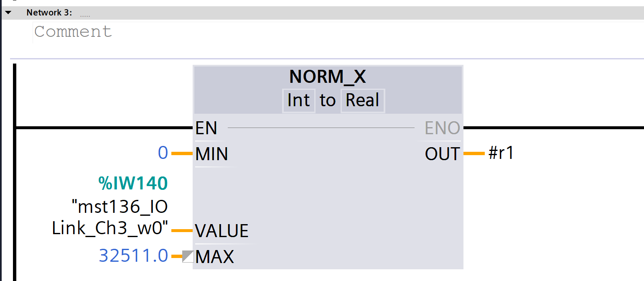Select the MIN parameter pin
The width and height of the screenshot is (644, 281).
[x=211, y=154]
